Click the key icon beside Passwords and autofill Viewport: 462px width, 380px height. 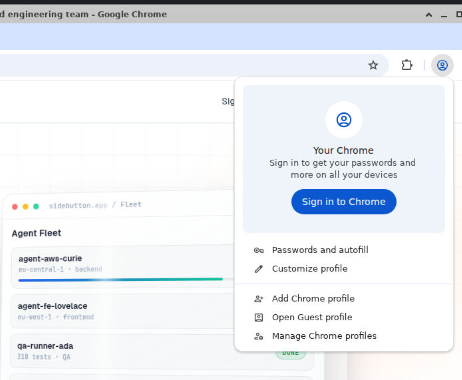click(x=259, y=250)
